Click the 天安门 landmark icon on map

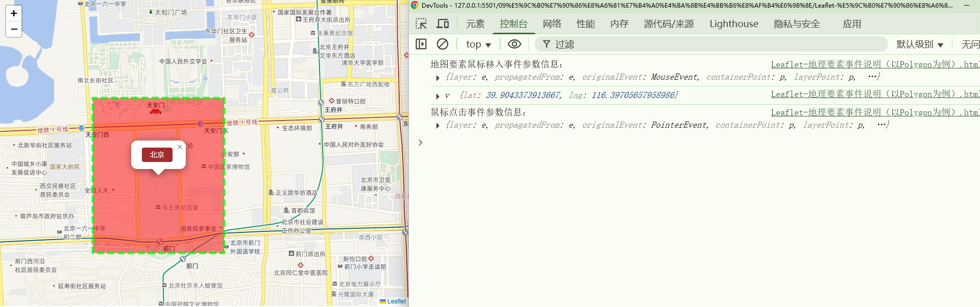point(156,111)
